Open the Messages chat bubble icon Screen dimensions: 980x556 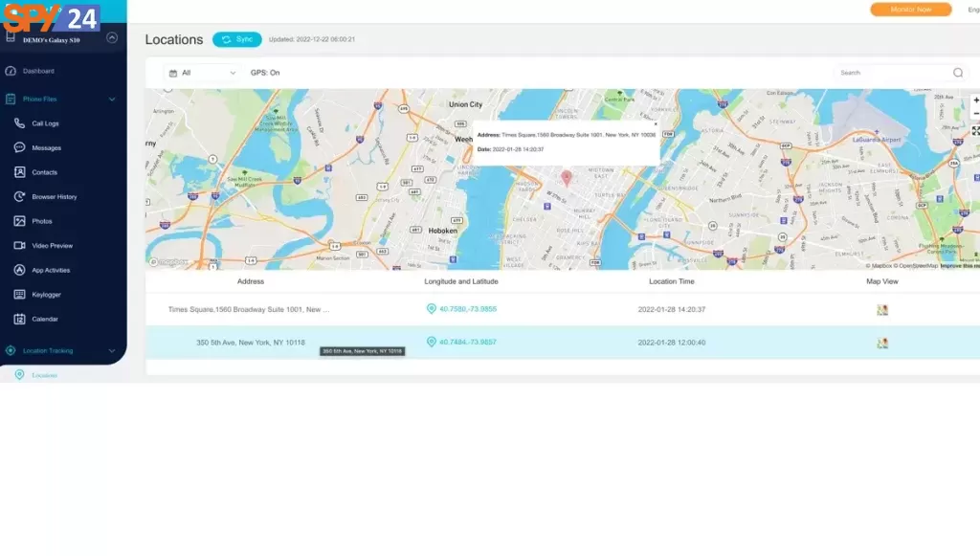point(19,148)
